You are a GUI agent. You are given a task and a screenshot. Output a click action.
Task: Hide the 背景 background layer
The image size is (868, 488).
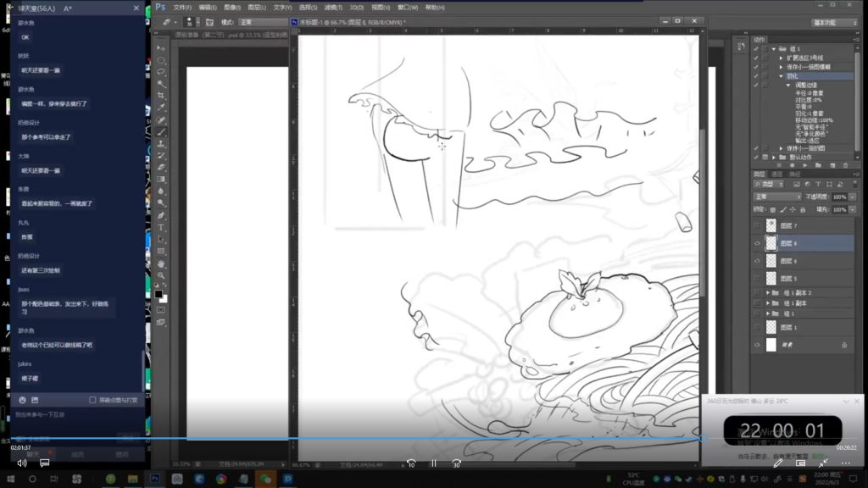[x=757, y=345]
